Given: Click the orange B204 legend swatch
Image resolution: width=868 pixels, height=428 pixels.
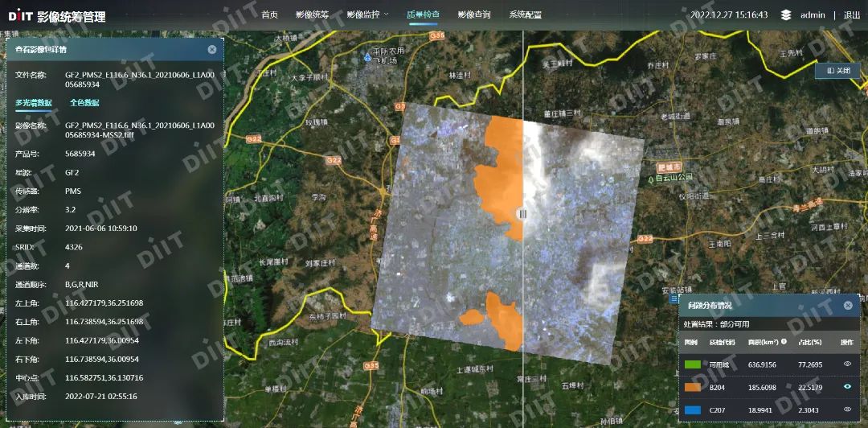Looking at the screenshot, I should pyautogui.click(x=693, y=387).
